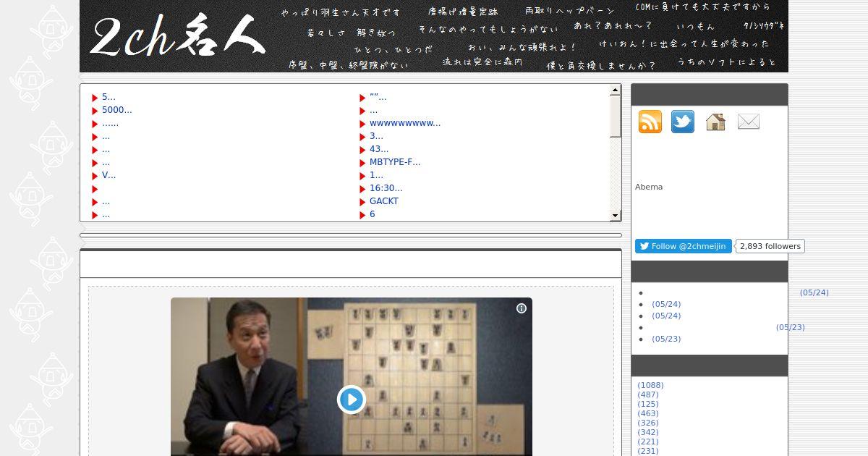Open the 'V...' headline link
Viewport: 868px width, 456px height.
click(x=109, y=175)
